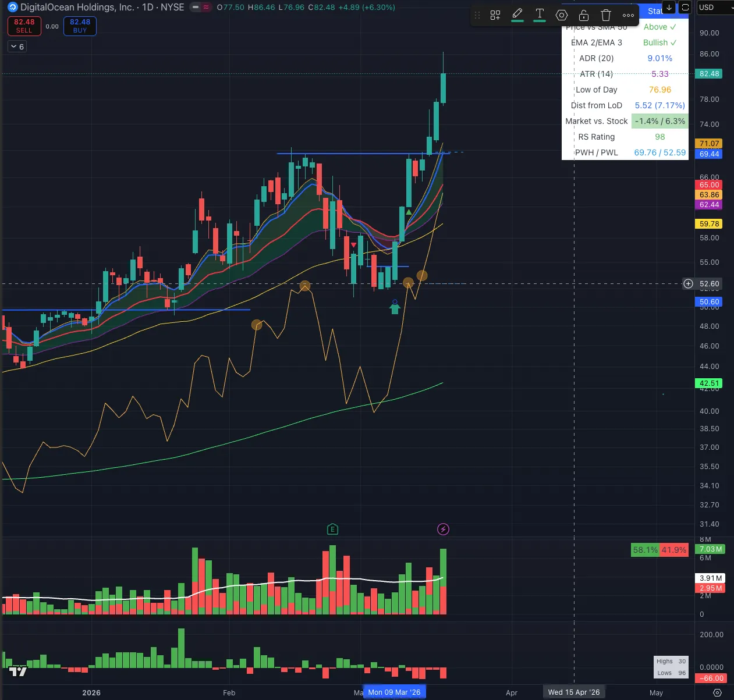
Task: Select the text color T tool
Action: click(x=540, y=15)
